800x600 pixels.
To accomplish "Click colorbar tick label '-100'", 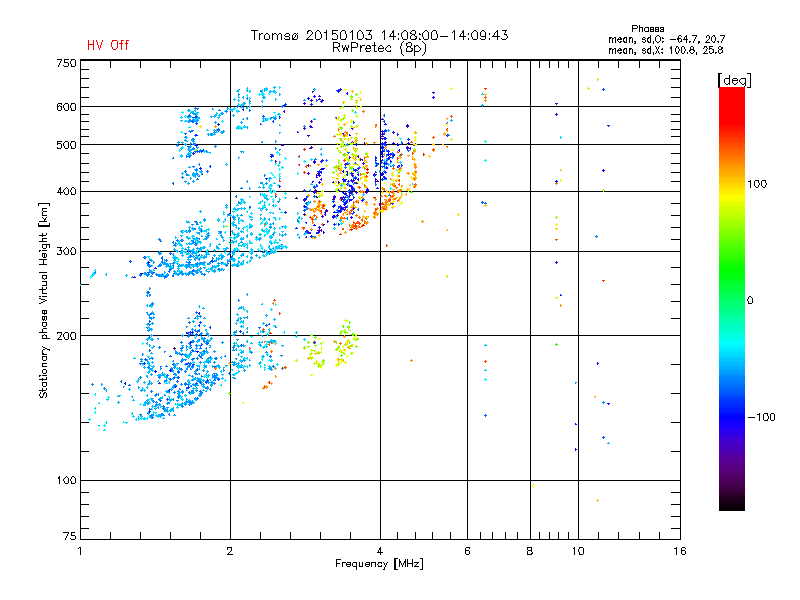I will tap(761, 417).
